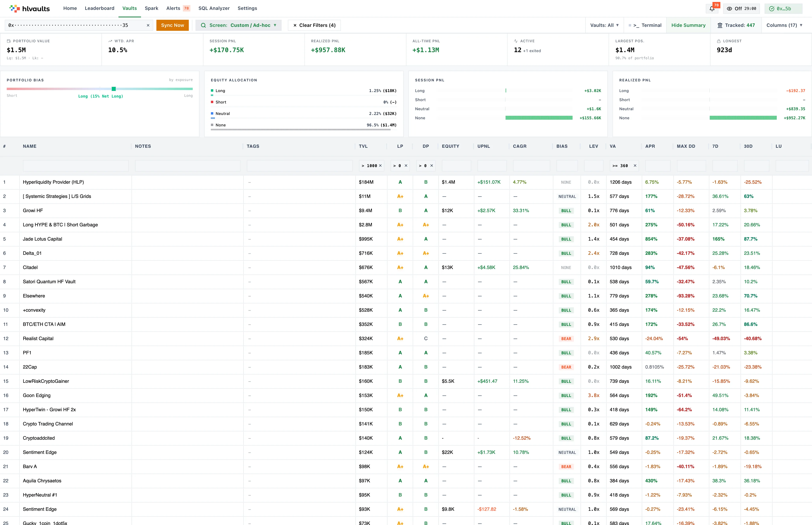Open Alerts tab with 78 badge

click(178, 8)
